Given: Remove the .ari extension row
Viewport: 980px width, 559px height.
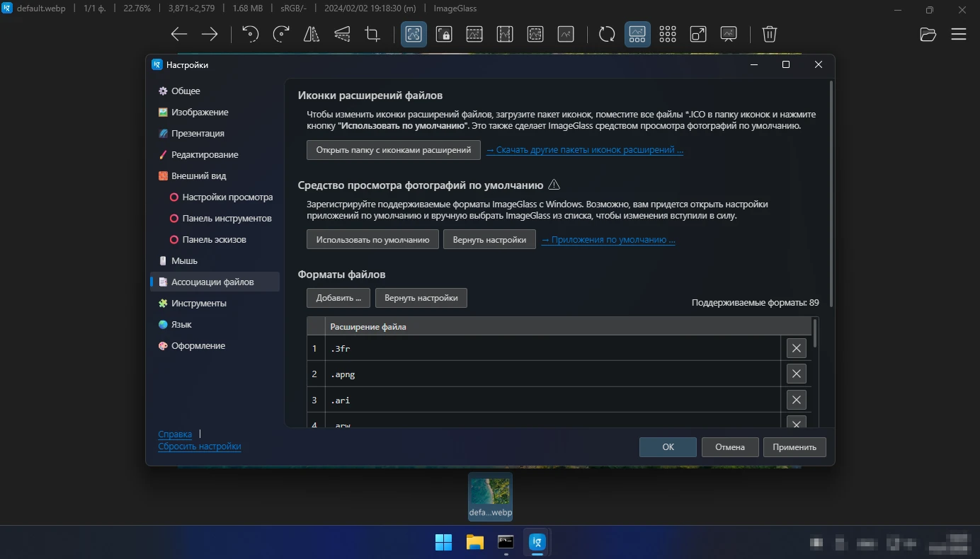Looking at the screenshot, I should click(797, 400).
